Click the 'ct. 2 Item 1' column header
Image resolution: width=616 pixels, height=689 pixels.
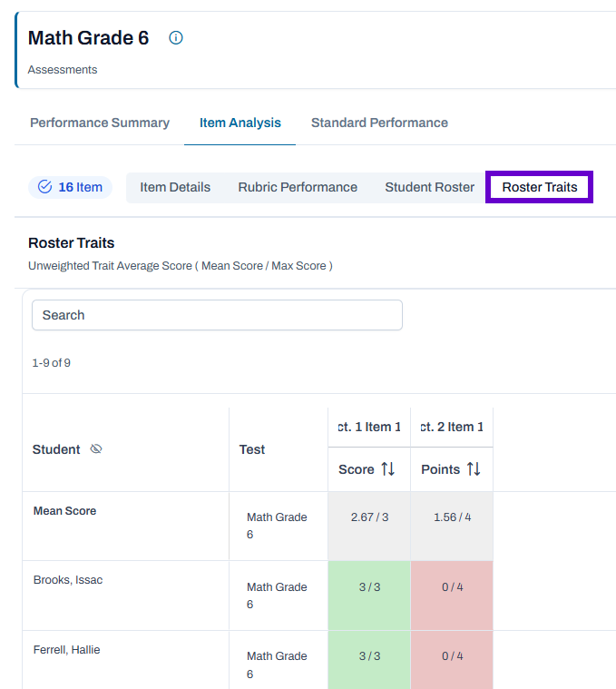click(452, 428)
